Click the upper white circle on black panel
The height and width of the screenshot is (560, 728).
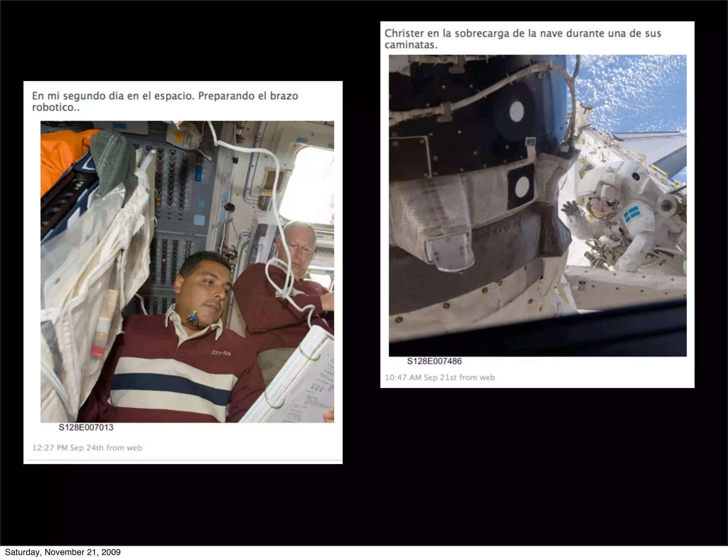coord(516,111)
